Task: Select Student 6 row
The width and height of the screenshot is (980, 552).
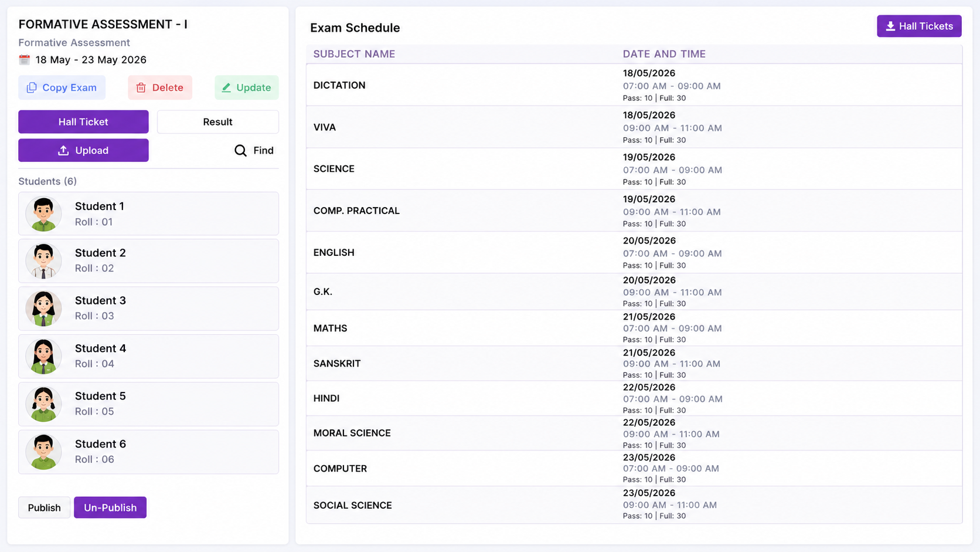Action: coord(148,452)
